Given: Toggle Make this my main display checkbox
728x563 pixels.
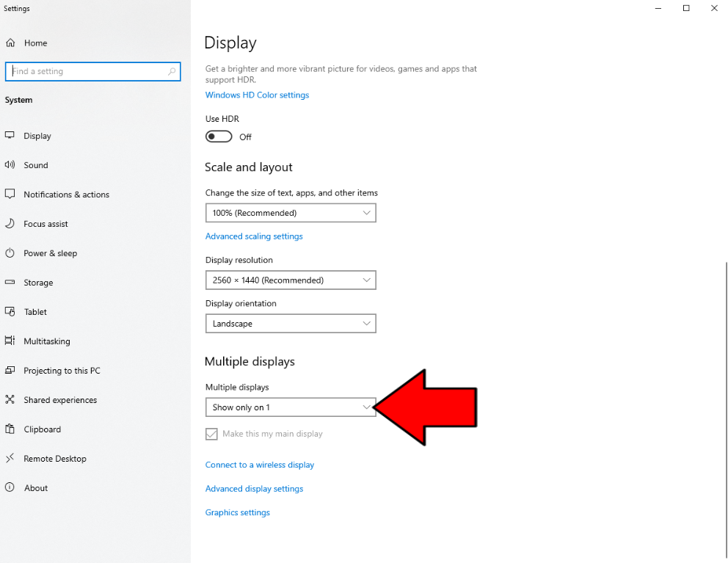Looking at the screenshot, I should pos(211,434).
